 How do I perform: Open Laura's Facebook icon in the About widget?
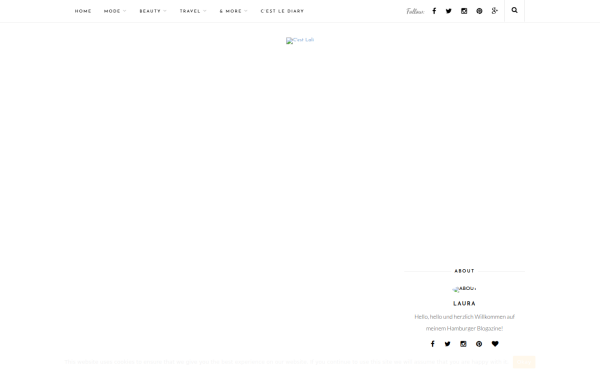coord(432,344)
